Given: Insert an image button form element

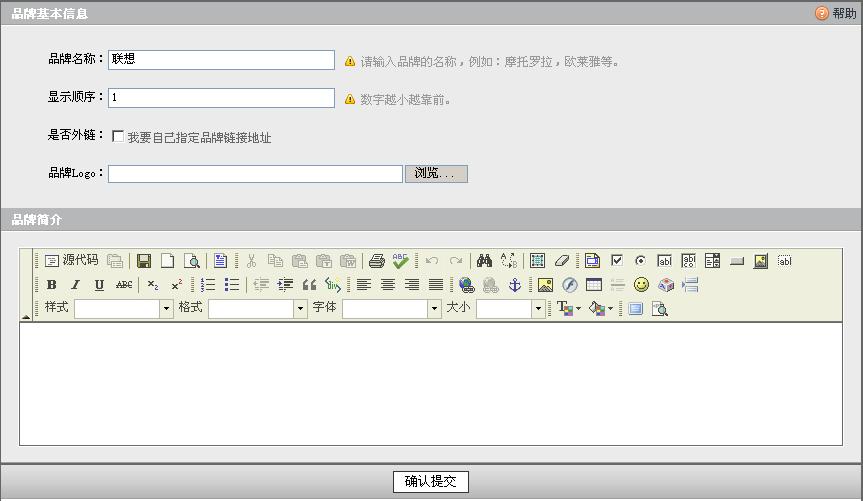Looking at the screenshot, I should 761,260.
